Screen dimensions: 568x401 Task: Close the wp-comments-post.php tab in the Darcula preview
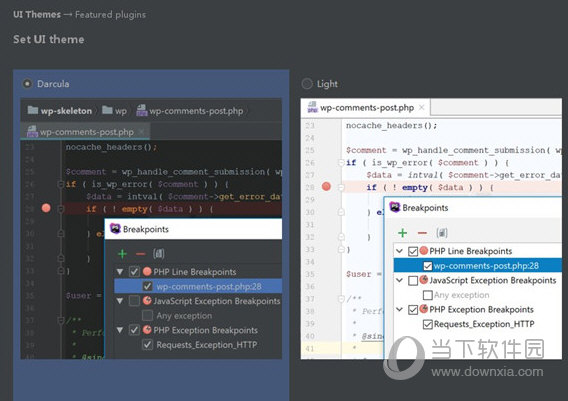coord(142,132)
